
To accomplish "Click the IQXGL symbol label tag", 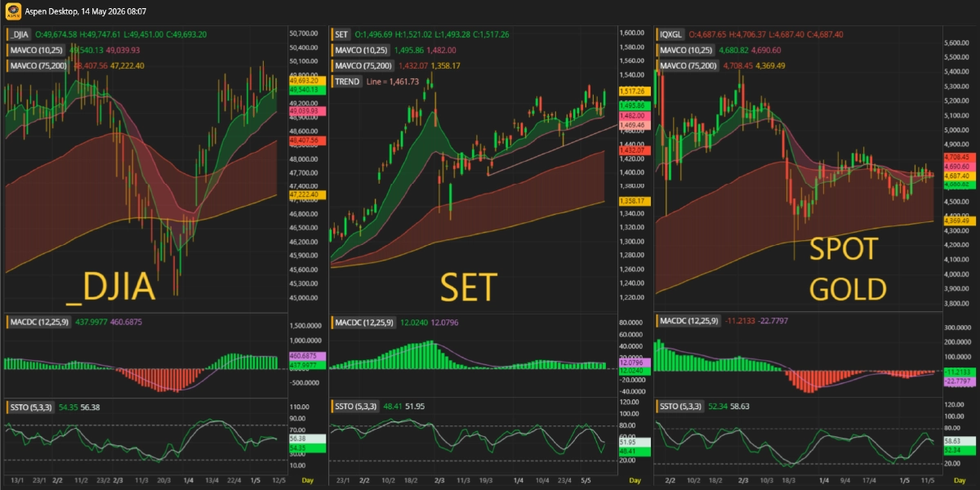I will pos(672,34).
